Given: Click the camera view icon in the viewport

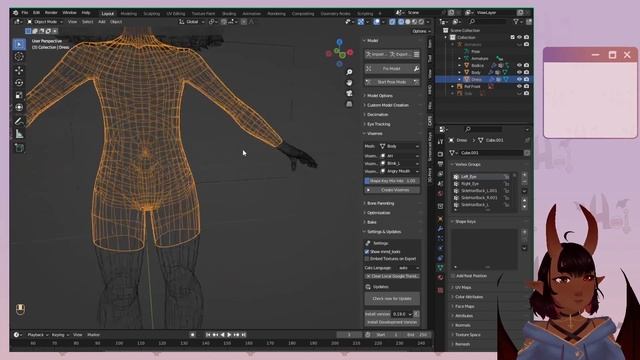Looking at the screenshot, I should click(349, 93).
